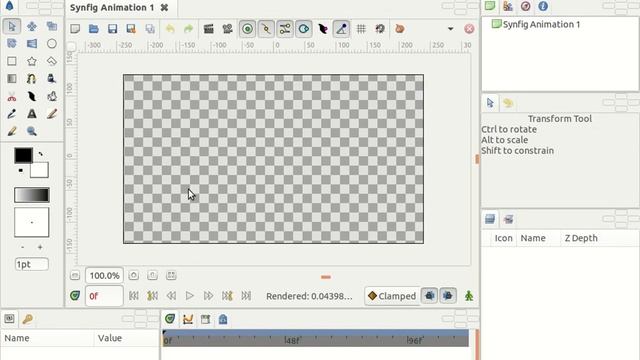Screen dimensions: 640x360
Task: Open the Render clapperboard dialog
Action: [209, 29]
